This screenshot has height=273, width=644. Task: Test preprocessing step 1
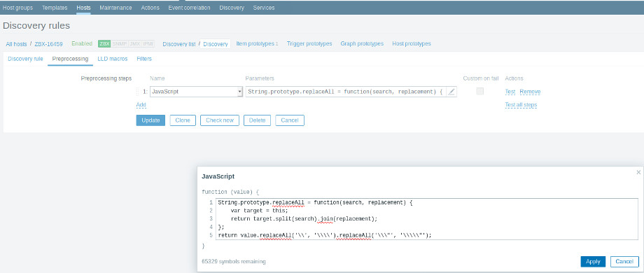click(x=510, y=92)
